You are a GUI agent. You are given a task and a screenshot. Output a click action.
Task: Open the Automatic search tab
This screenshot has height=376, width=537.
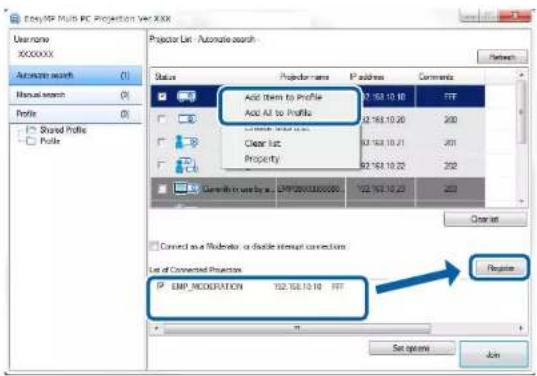[x=75, y=75]
